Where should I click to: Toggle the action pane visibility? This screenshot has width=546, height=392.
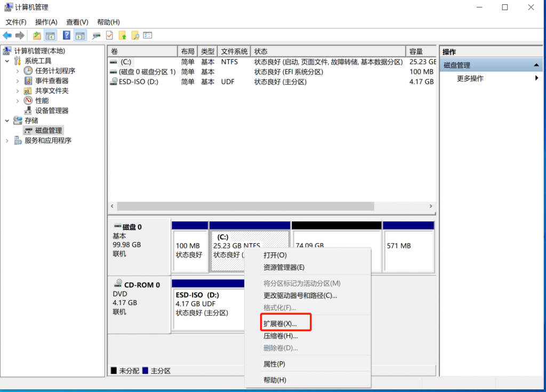coord(79,35)
